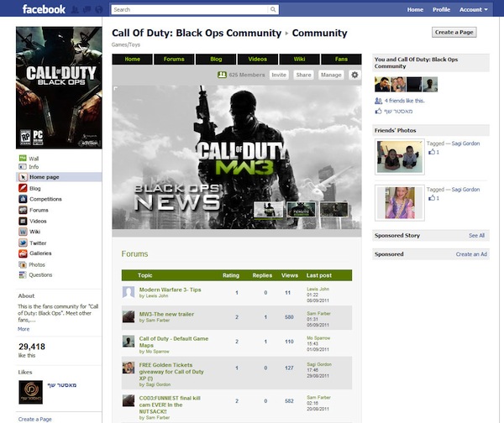
Task: Click the 625 Members people icon
Action: (x=222, y=75)
